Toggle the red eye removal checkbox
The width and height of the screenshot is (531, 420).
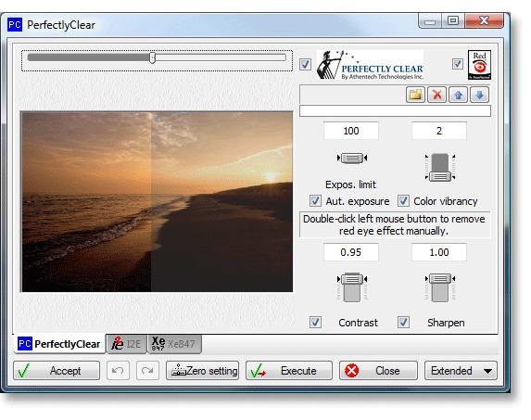pos(458,64)
